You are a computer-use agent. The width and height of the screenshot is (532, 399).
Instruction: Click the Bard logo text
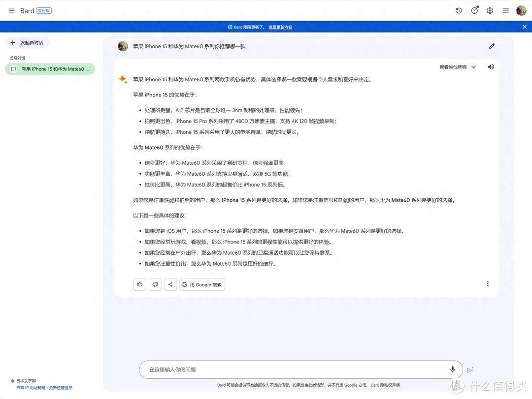coord(27,11)
